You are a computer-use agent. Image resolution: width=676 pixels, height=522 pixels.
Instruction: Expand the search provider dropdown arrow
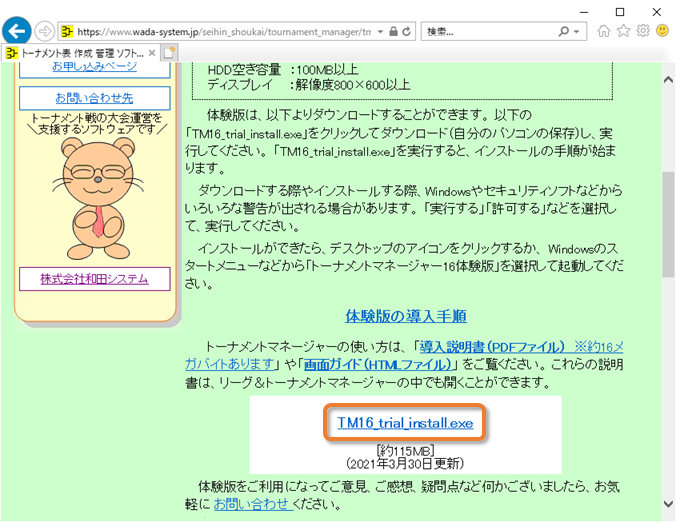pos(578,31)
